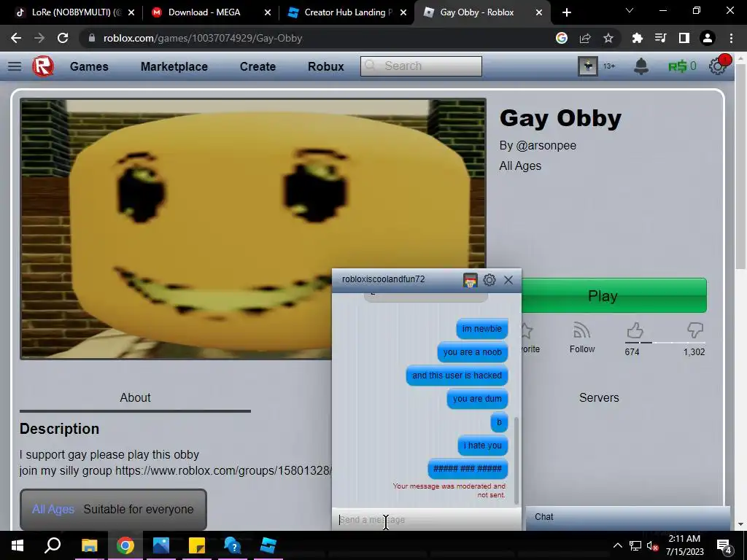Add game to favorites star
The width and height of the screenshot is (747, 560).
(527, 330)
